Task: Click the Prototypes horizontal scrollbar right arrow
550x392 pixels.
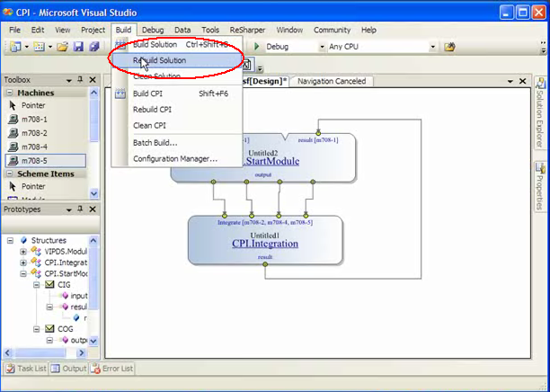Action: (x=81, y=352)
